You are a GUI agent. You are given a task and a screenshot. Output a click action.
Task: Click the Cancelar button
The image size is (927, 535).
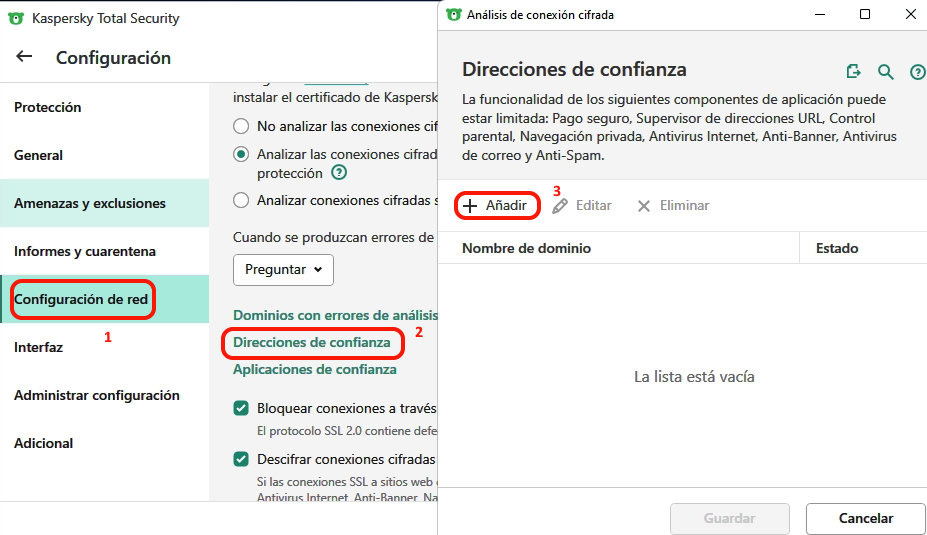pos(866,518)
